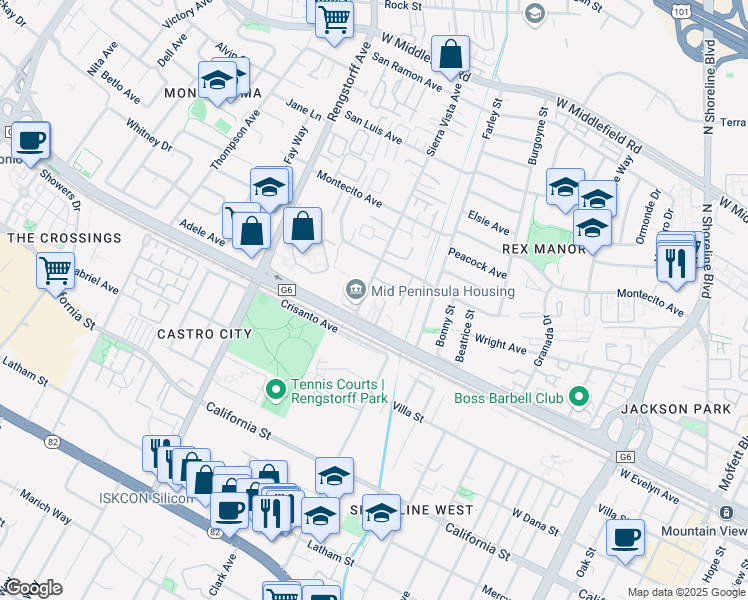The image size is (748, 600).
Task: Select the Boss Barbell Club marker
Action: tap(577, 398)
